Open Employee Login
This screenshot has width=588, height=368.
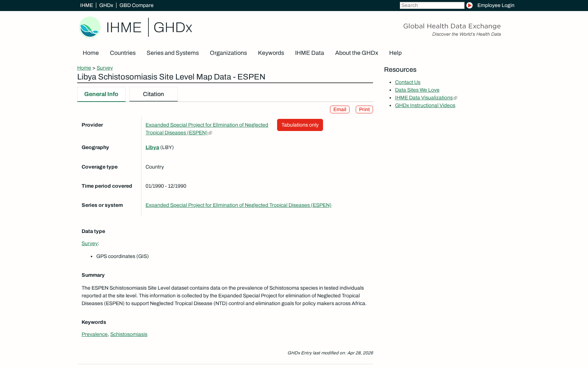496,5
